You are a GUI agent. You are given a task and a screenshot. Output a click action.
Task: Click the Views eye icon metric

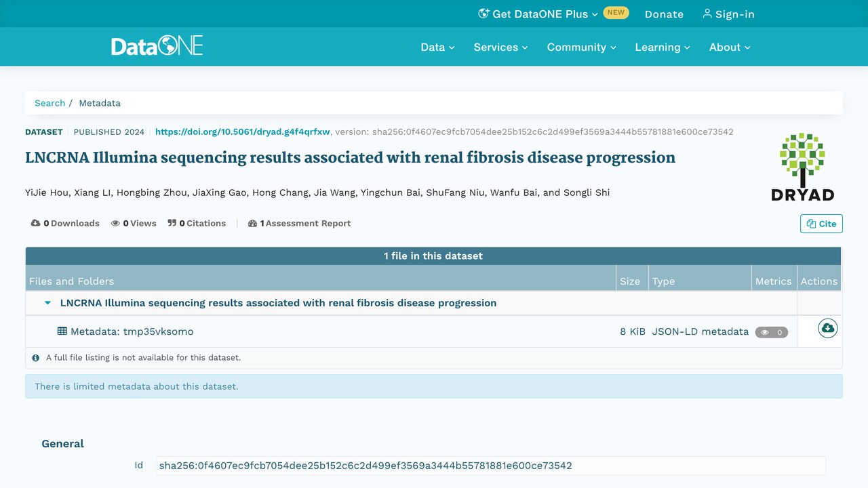pyautogui.click(x=115, y=223)
